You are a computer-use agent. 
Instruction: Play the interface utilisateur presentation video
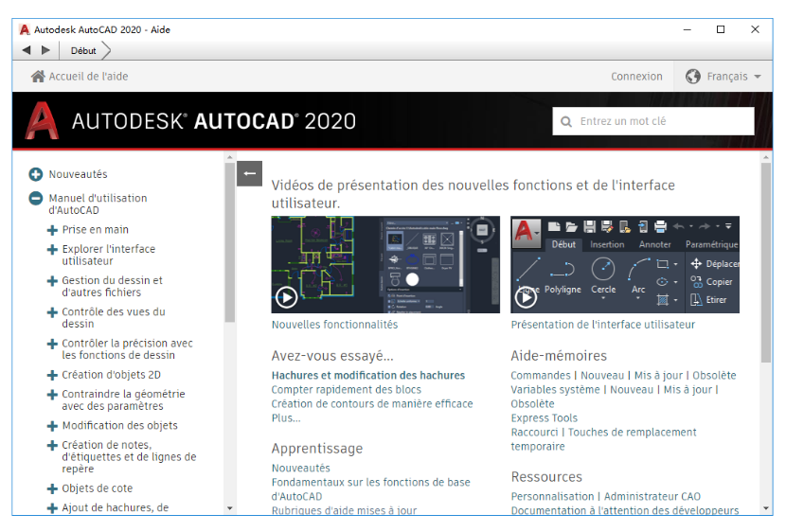(526, 297)
